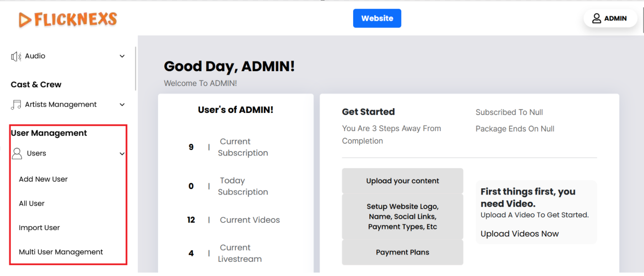Collapse the Users submenu chevron
Viewport: 644px width, 276px height.
[x=122, y=154]
